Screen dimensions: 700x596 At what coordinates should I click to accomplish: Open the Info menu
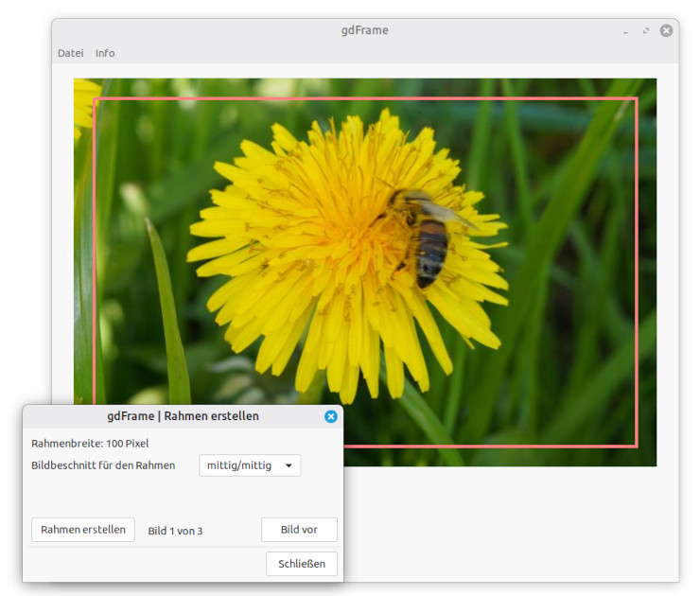point(105,53)
